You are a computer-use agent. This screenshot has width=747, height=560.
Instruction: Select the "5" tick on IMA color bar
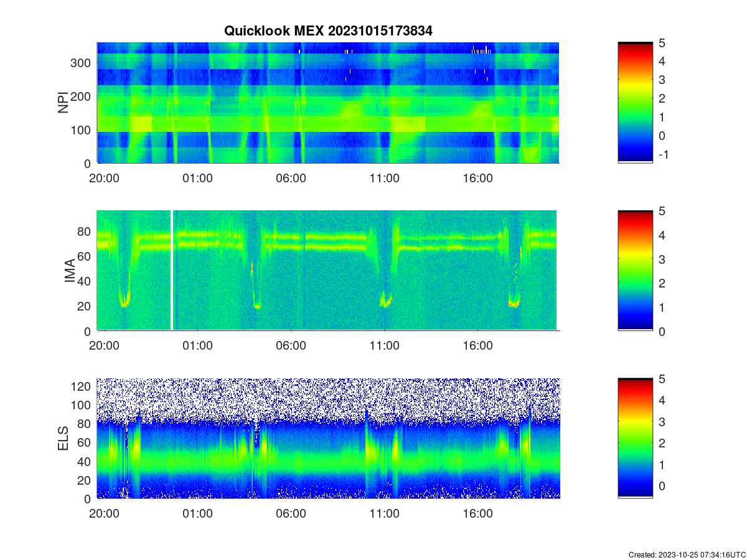point(662,211)
